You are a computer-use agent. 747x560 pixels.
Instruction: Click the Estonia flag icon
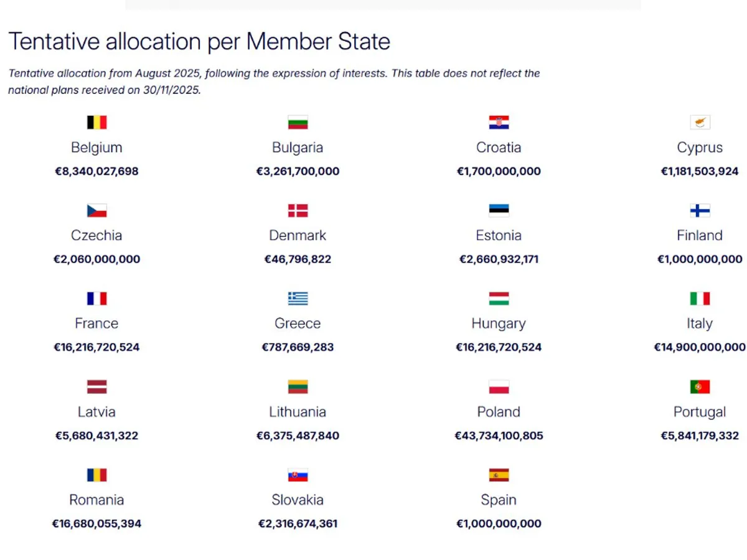[499, 210]
